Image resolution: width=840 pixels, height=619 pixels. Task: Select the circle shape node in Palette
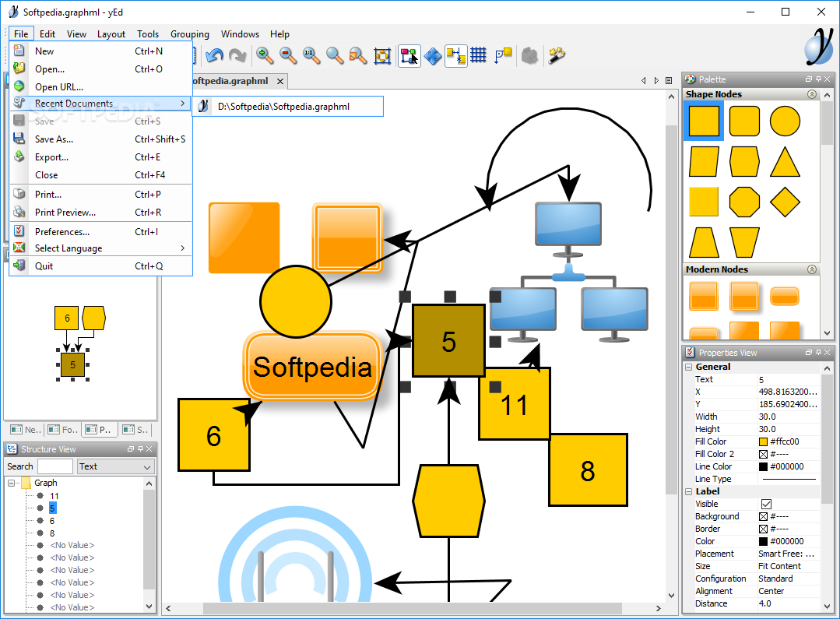click(785, 121)
